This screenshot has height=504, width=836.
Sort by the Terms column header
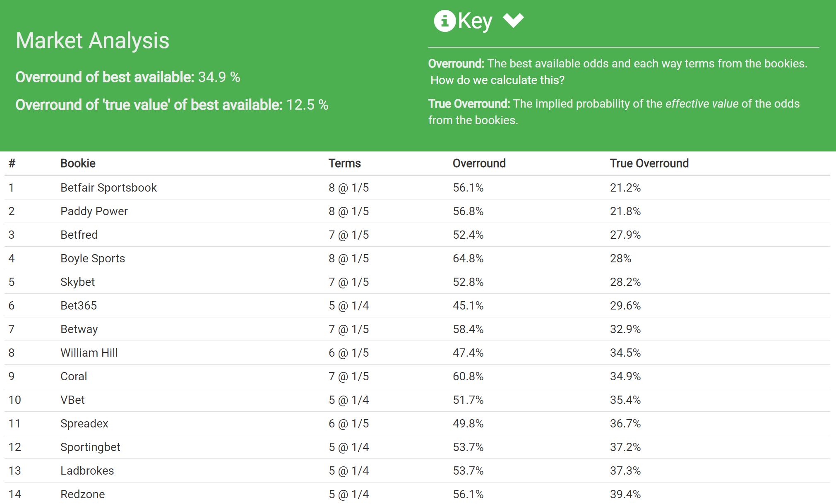(344, 163)
